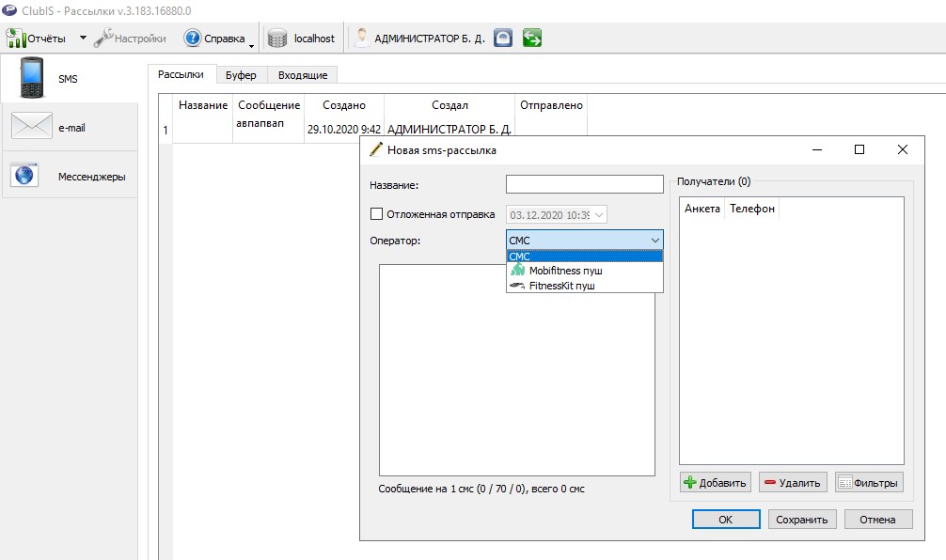
Task: Switch to the Буфер tab
Action: click(241, 75)
